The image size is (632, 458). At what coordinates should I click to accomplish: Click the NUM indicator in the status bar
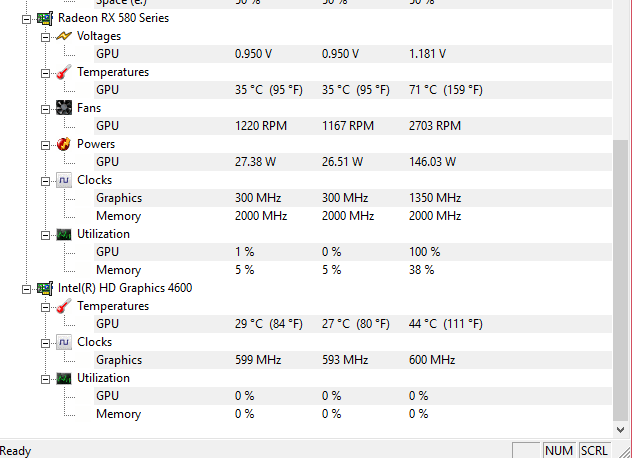point(559,450)
